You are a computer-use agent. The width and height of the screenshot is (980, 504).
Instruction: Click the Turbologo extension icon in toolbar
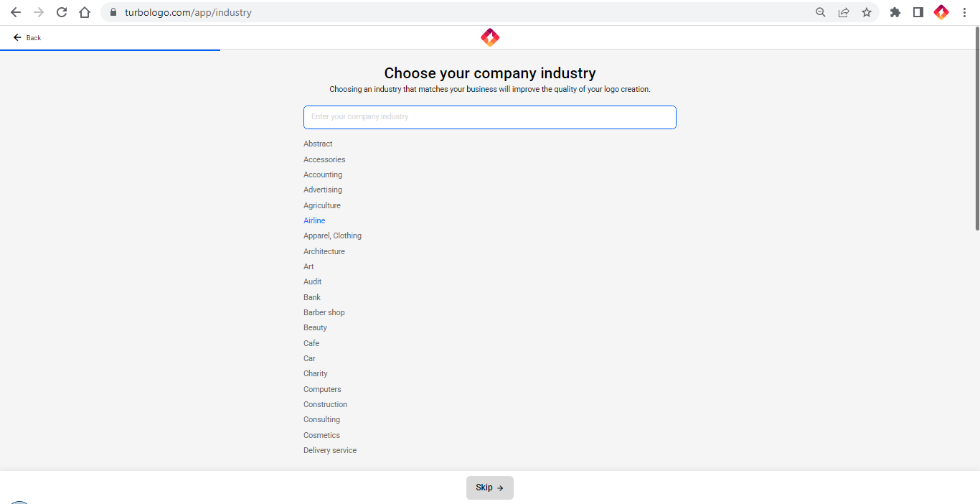941,12
